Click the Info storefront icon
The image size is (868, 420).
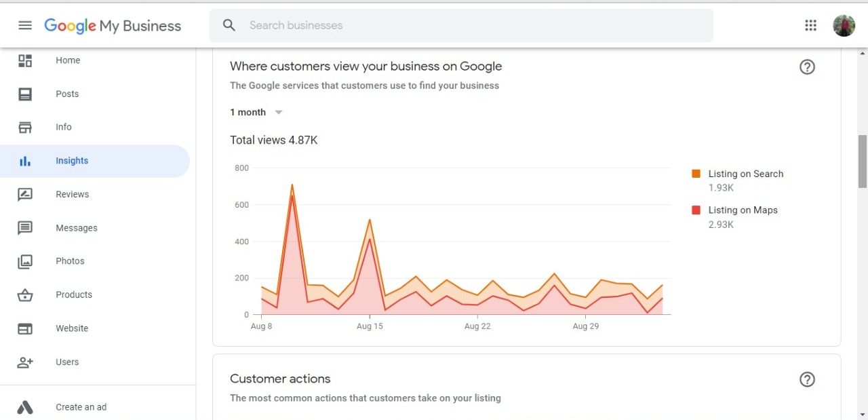coord(25,127)
